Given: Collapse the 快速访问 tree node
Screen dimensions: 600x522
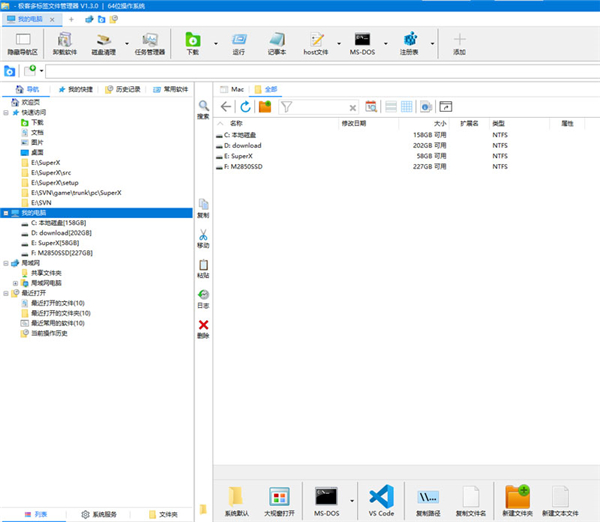Looking at the screenshot, I should (x=6, y=112).
